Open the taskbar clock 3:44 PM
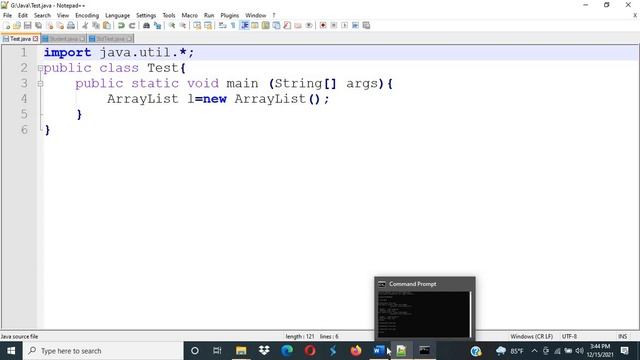The width and height of the screenshot is (640, 360). pyautogui.click(x=600, y=351)
